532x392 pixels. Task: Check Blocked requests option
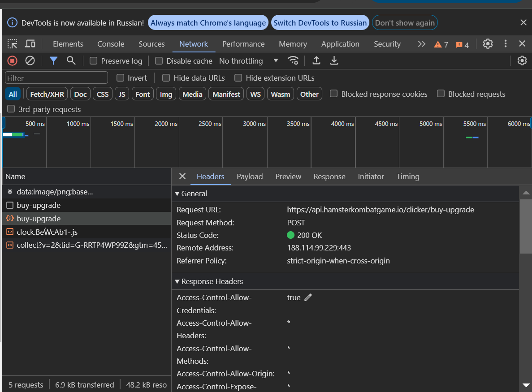pyautogui.click(x=441, y=94)
